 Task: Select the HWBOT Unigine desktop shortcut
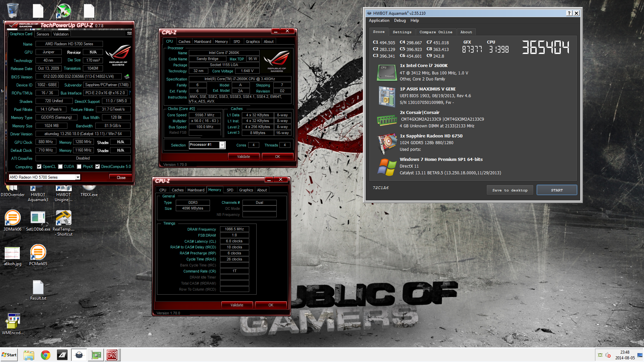[63, 194]
